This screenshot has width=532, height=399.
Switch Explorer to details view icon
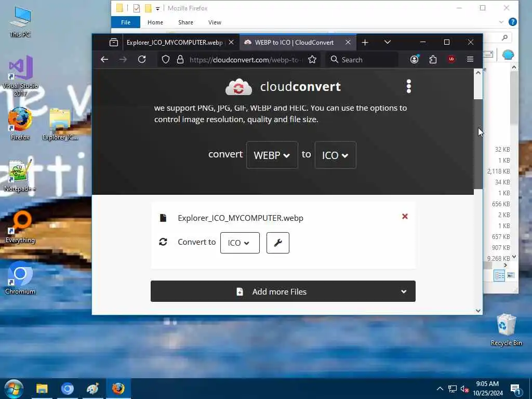[x=499, y=275]
